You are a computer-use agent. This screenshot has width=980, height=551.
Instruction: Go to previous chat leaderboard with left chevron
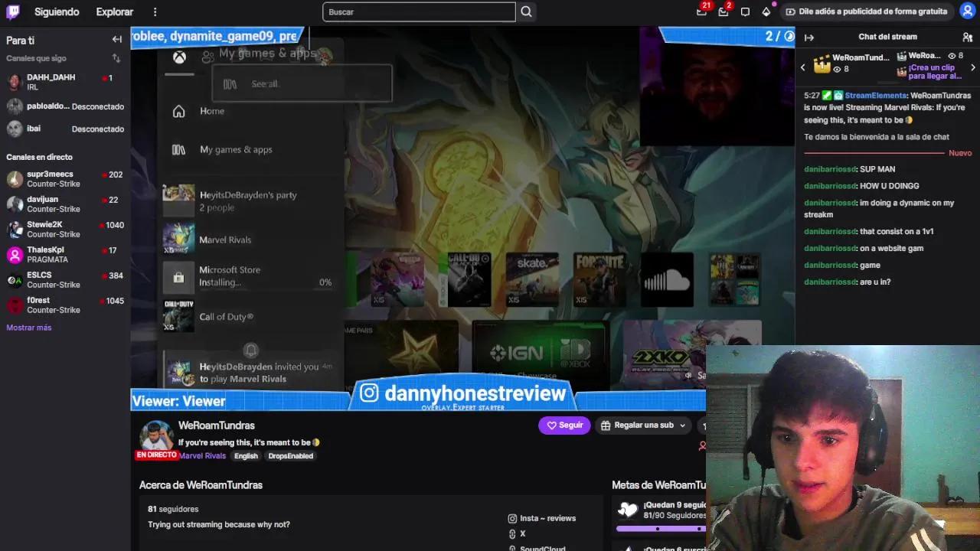pos(802,67)
